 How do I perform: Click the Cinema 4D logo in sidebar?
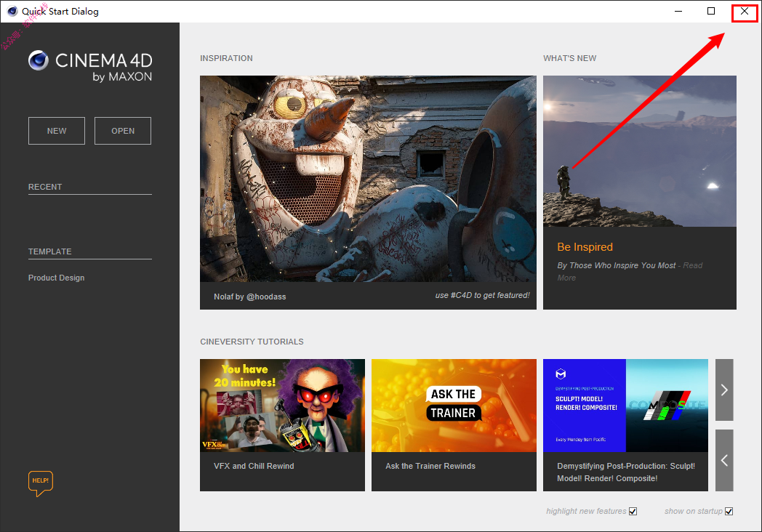[x=90, y=66]
